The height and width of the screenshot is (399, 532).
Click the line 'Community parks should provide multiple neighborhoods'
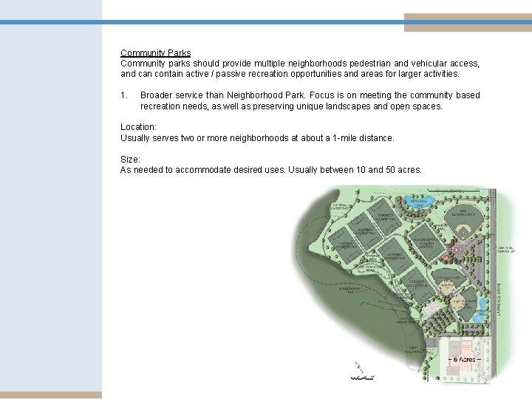click(x=300, y=64)
